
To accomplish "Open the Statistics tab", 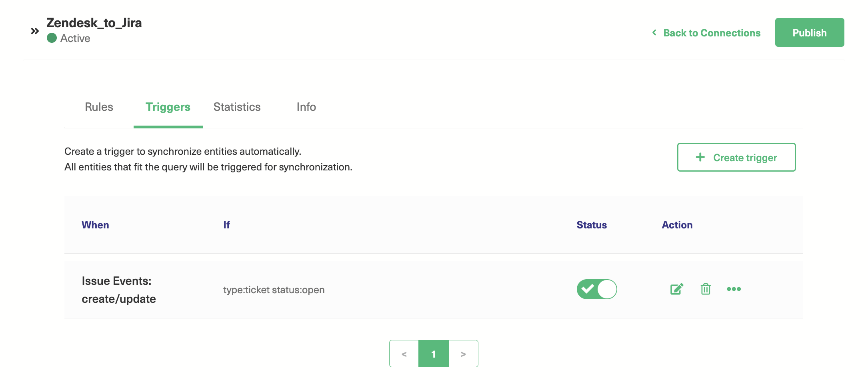I will 237,107.
